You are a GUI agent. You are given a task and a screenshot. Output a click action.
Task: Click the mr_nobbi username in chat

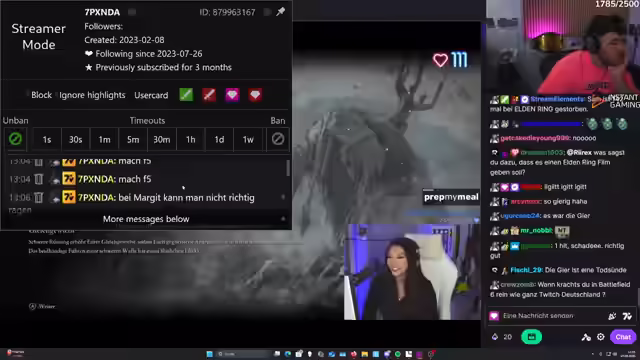pyautogui.click(x=536, y=231)
